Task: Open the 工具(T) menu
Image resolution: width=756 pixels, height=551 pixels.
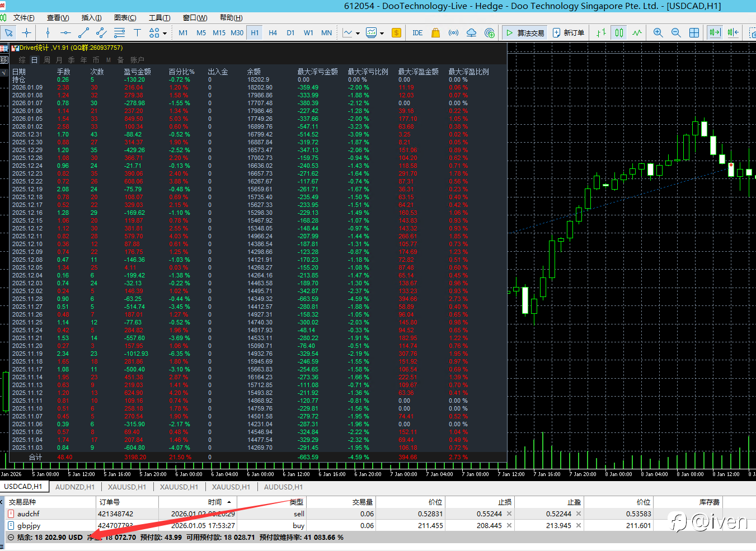Action: pyautogui.click(x=159, y=18)
